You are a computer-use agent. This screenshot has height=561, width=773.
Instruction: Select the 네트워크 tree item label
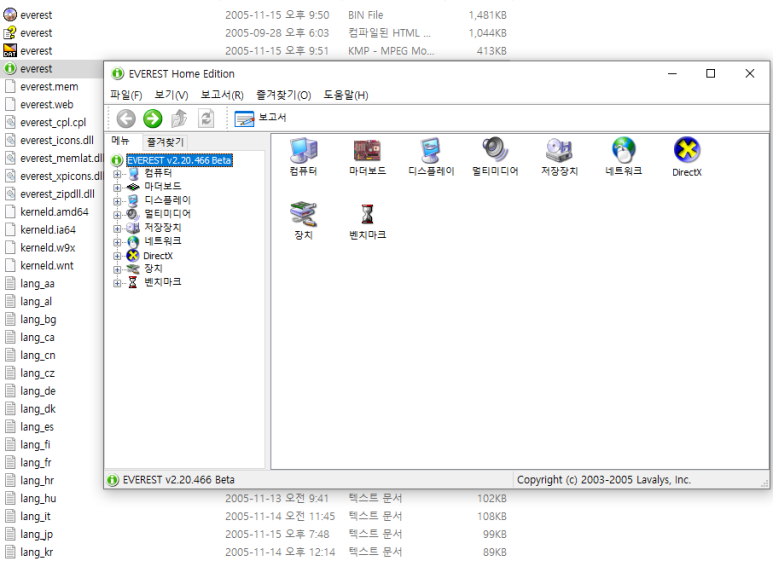[x=163, y=241]
